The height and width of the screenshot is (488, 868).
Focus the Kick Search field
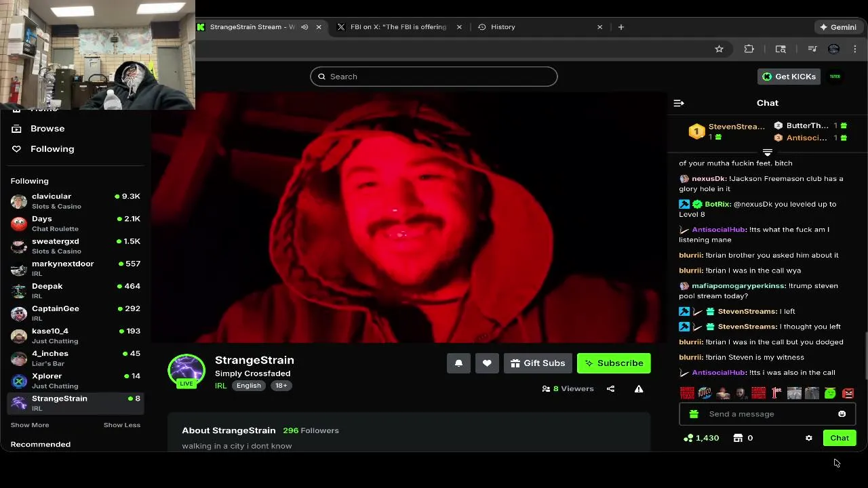click(434, 77)
